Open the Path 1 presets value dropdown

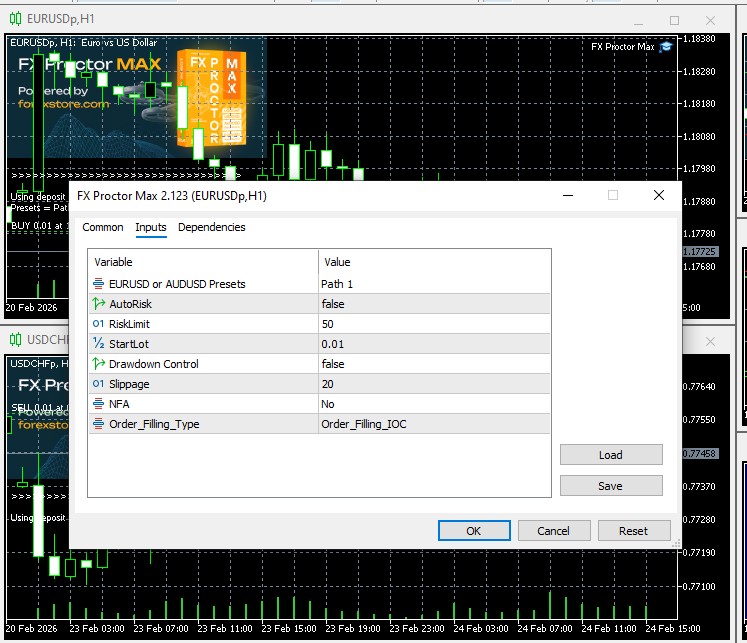434,284
